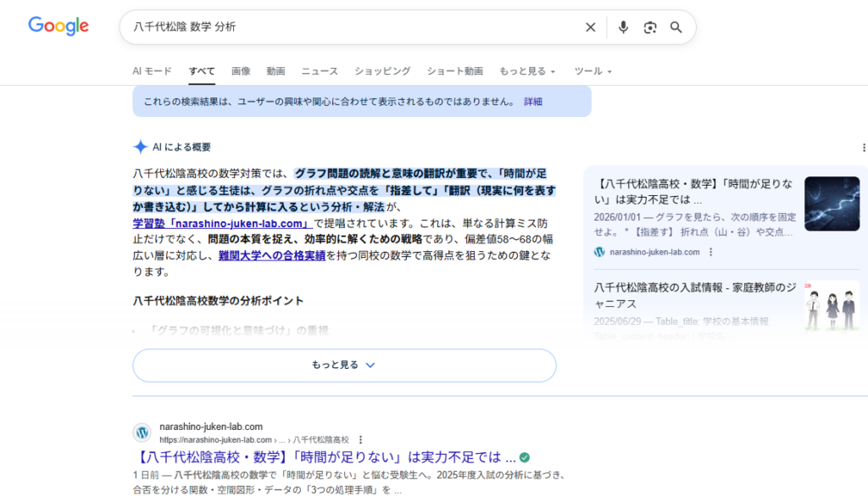This screenshot has width=868, height=503.
Task: Open three-dot menu beside narashino-juken-lab.com source card
Action: point(710,252)
